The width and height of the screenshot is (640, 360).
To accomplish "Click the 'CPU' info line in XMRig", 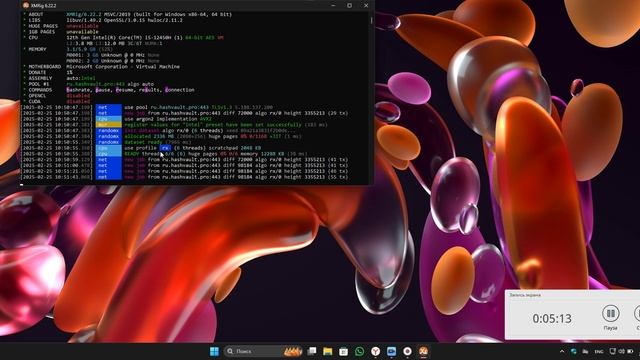I will coord(124,38).
